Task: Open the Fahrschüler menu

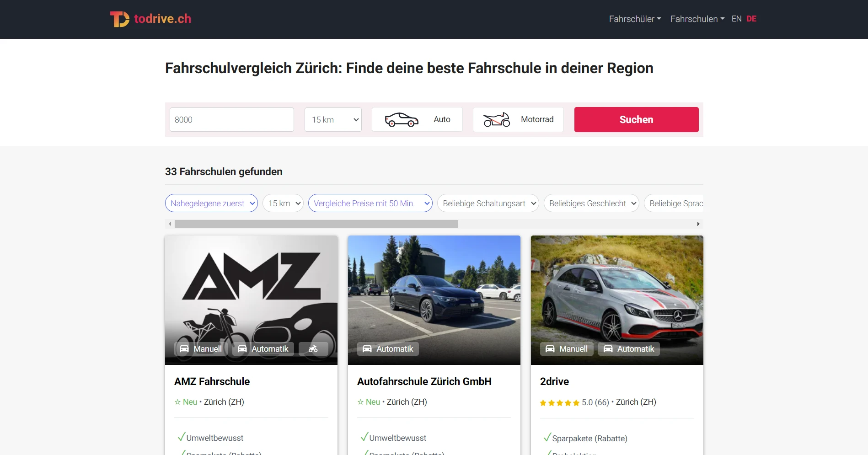Action: coord(635,19)
